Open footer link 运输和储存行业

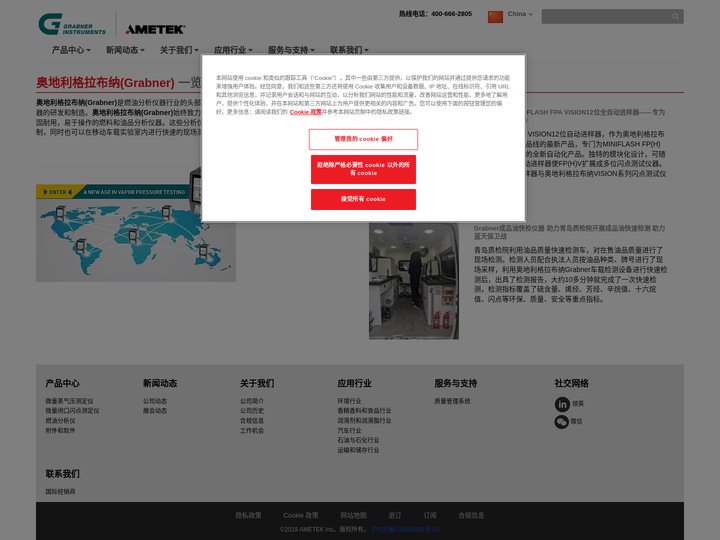pyautogui.click(x=359, y=450)
